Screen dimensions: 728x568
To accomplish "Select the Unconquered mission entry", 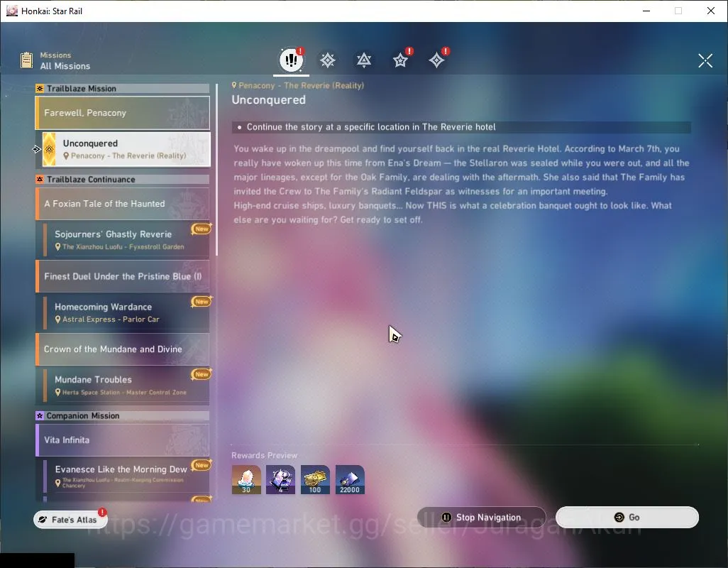I will [x=126, y=149].
